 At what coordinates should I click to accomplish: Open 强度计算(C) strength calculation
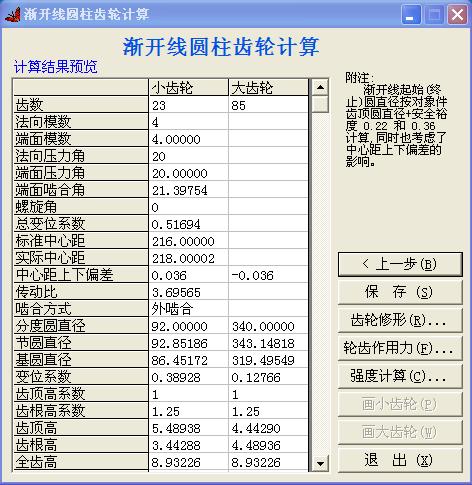pos(400,377)
